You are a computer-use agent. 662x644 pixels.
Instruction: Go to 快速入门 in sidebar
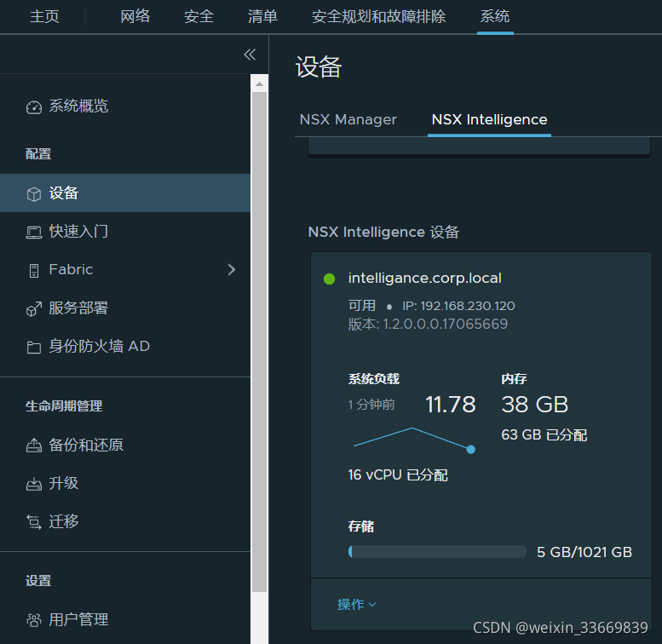click(x=78, y=231)
